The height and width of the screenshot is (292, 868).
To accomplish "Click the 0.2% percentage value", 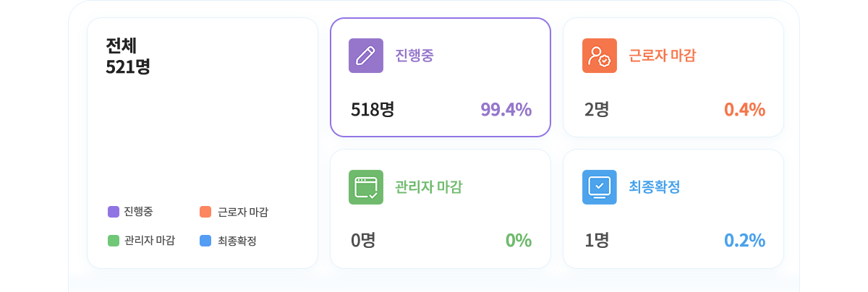I will [x=744, y=241].
